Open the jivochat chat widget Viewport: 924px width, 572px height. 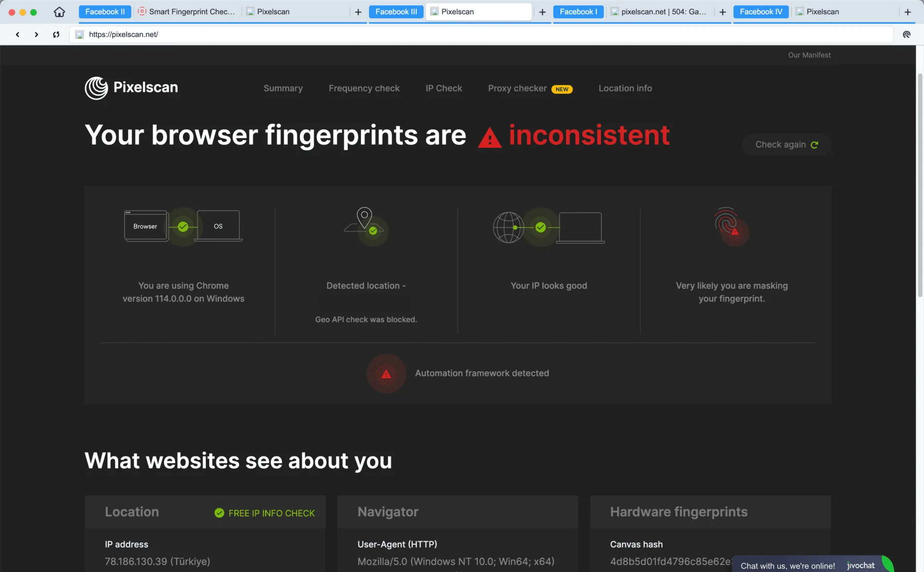[813, 565]
